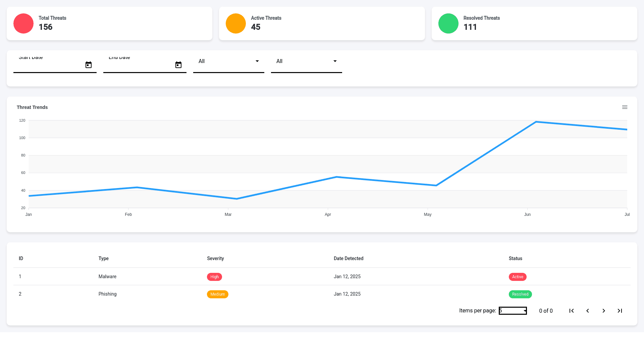
Task: Jump to last page of table
Action: [620, 311]
